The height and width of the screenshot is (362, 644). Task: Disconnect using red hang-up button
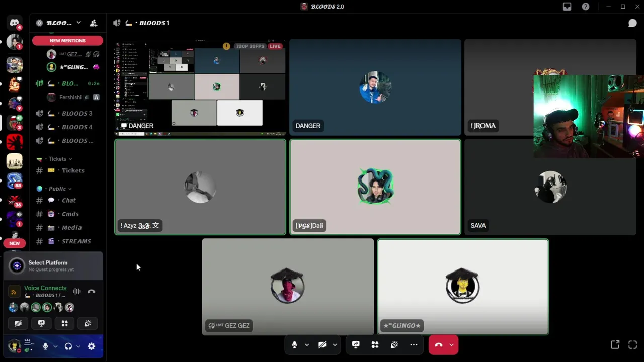pyautogui.click(x=438, y=345)
